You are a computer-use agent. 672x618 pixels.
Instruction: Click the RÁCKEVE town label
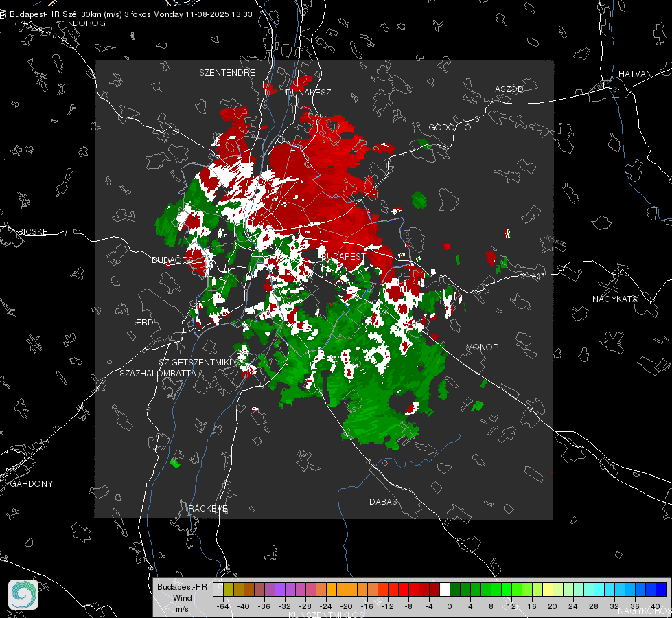(208, 508)
